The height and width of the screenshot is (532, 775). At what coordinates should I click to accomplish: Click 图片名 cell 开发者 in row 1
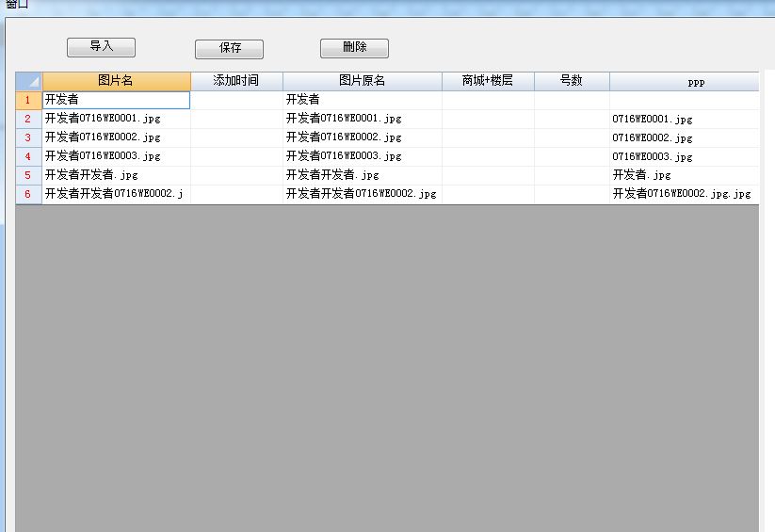116,100
